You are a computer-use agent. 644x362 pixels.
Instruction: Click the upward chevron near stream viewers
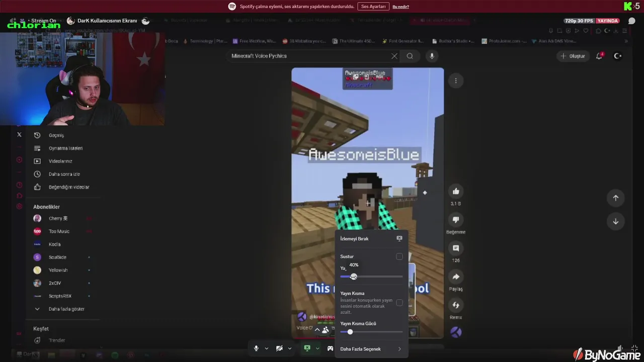317,330
